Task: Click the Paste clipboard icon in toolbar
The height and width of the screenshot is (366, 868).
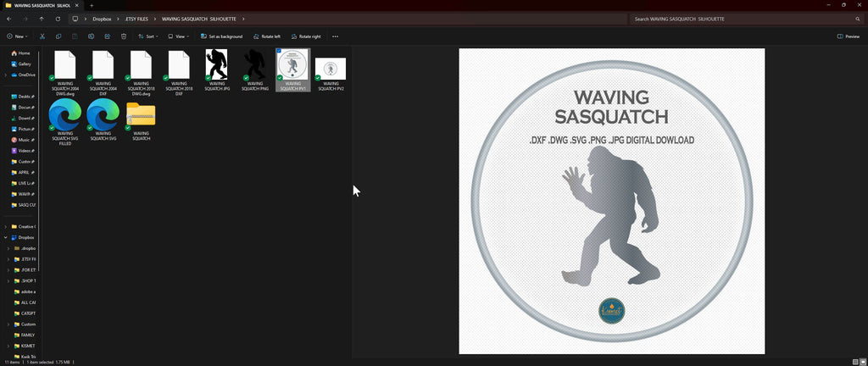Action: [x=75, y=36]
